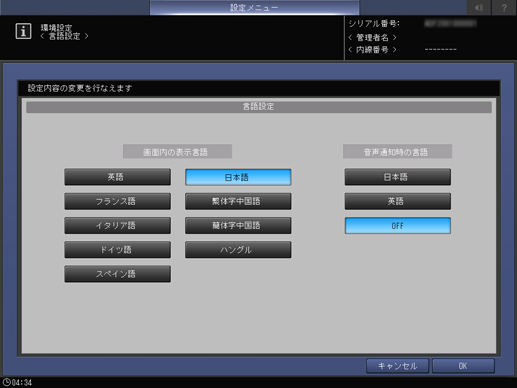The height and width of the screenshot is (388, 517).
Task: Set voice notification language to 日本語
Action: click(x=398, y=177)
